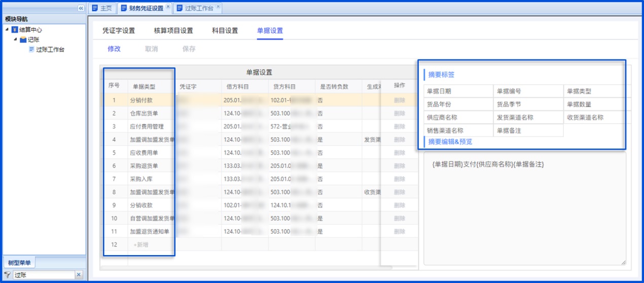
Task: Click the 过账工作台 document icon in tree
Action: [x=31, y=49]
